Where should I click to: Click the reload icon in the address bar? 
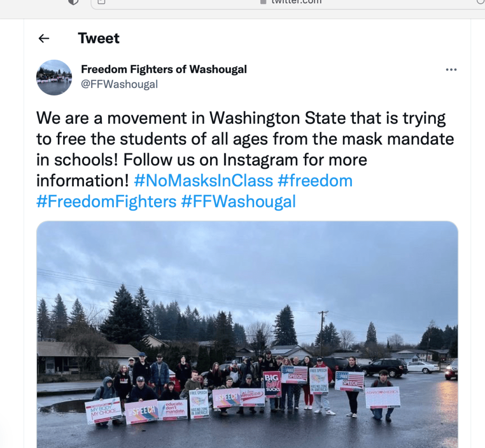(x=480, y=2)
